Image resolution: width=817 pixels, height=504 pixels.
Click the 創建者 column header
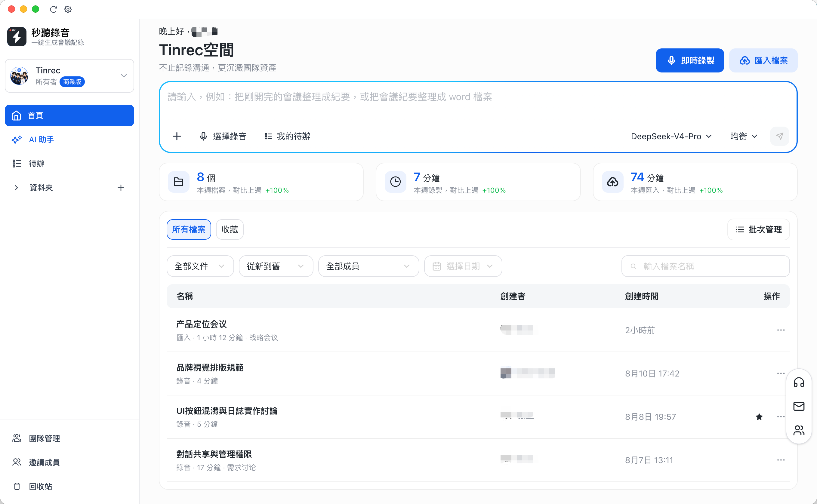tap(513, 296)
